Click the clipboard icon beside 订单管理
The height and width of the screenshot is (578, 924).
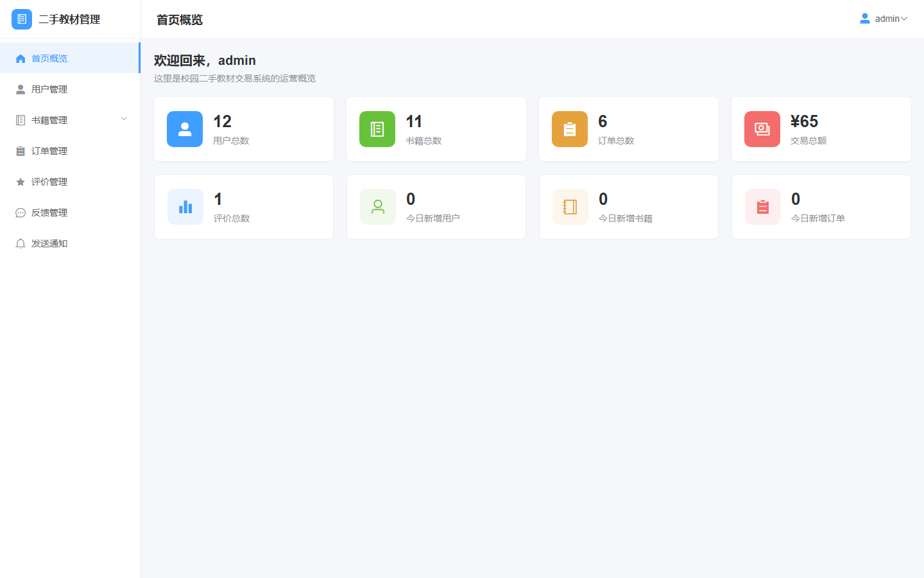(x=21, y=151)
